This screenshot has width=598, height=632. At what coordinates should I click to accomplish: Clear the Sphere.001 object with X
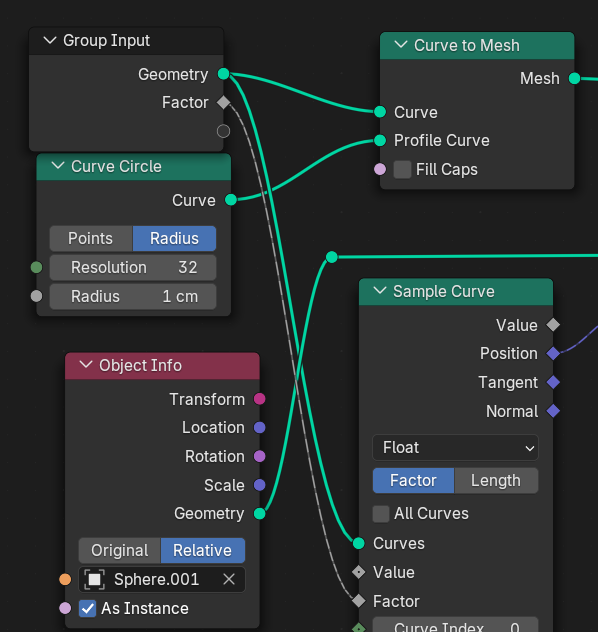point(229,579)
